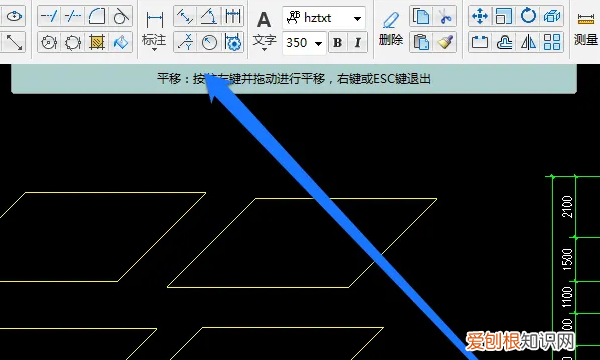Click the pan instruction tip banner

[x=294, y=79]
